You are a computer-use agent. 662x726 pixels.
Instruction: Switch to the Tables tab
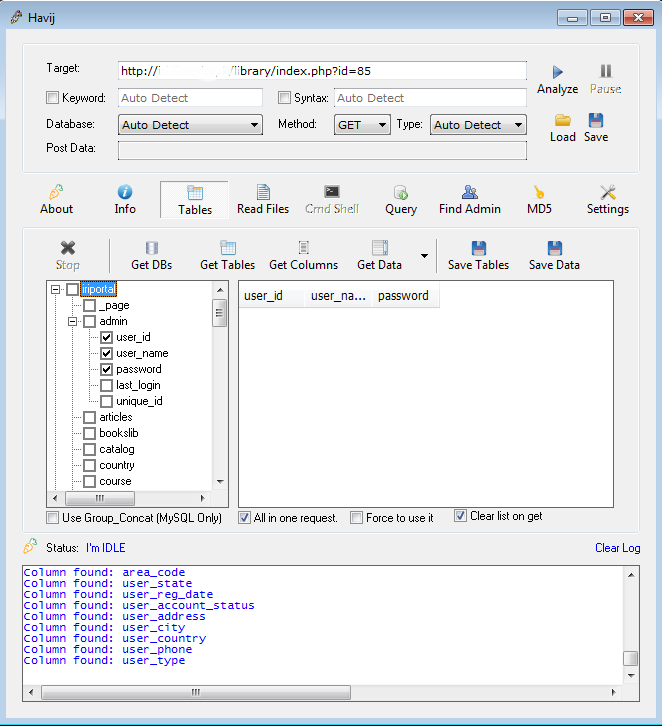pos(194,200)
